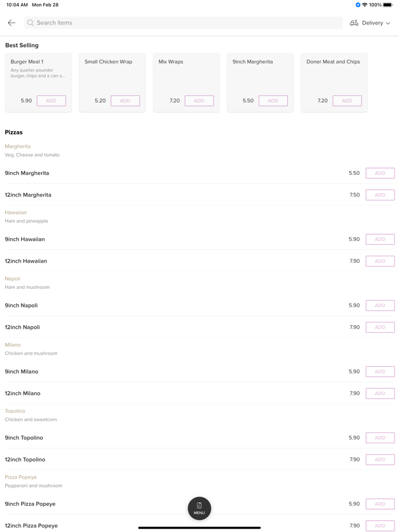Tap the back arrow icon
The image size is (399, 532).
[x=11, y=23]
